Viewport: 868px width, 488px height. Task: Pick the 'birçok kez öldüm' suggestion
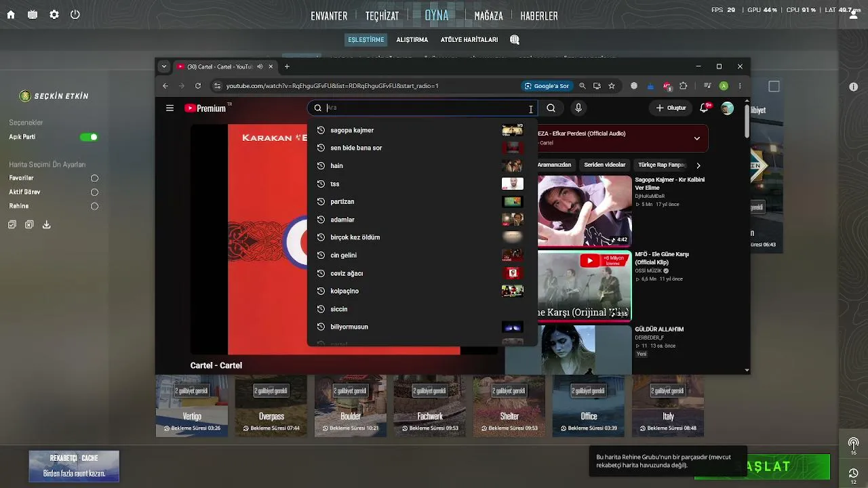tap(422, 237)
